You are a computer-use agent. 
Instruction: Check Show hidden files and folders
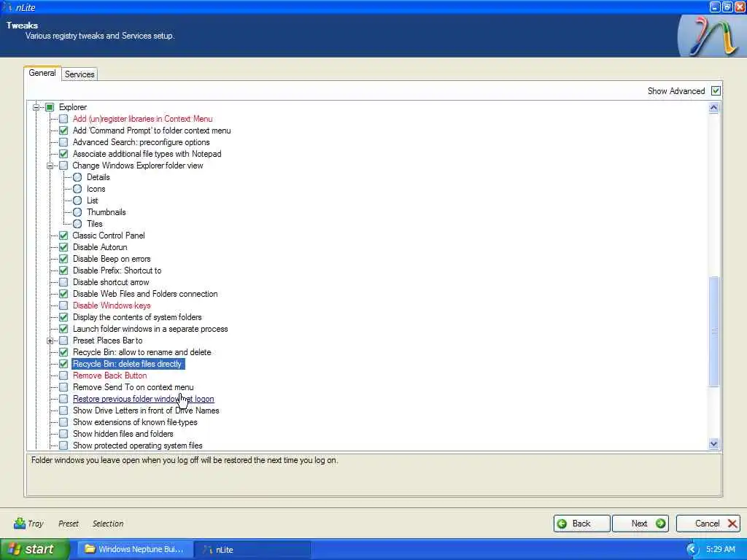(63, 434)
